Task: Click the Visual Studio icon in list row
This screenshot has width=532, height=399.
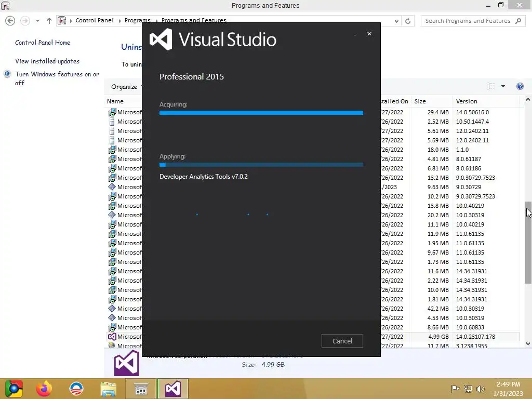Action: (112, 337)
